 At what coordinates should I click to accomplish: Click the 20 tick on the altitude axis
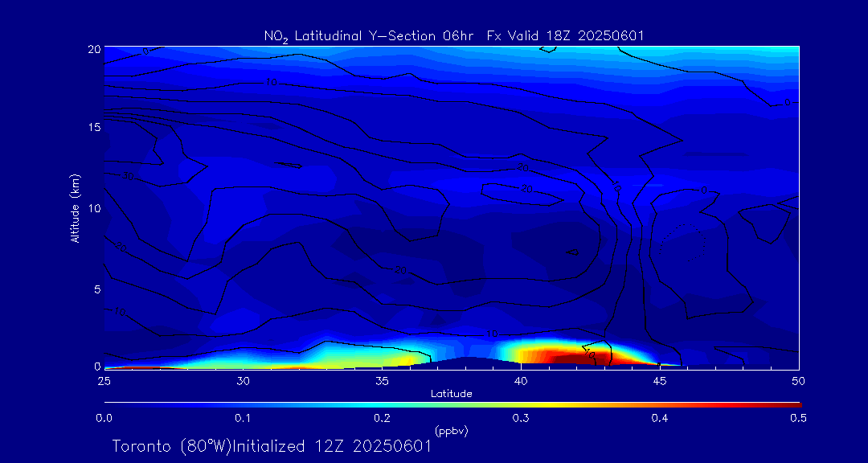[93, 48]
